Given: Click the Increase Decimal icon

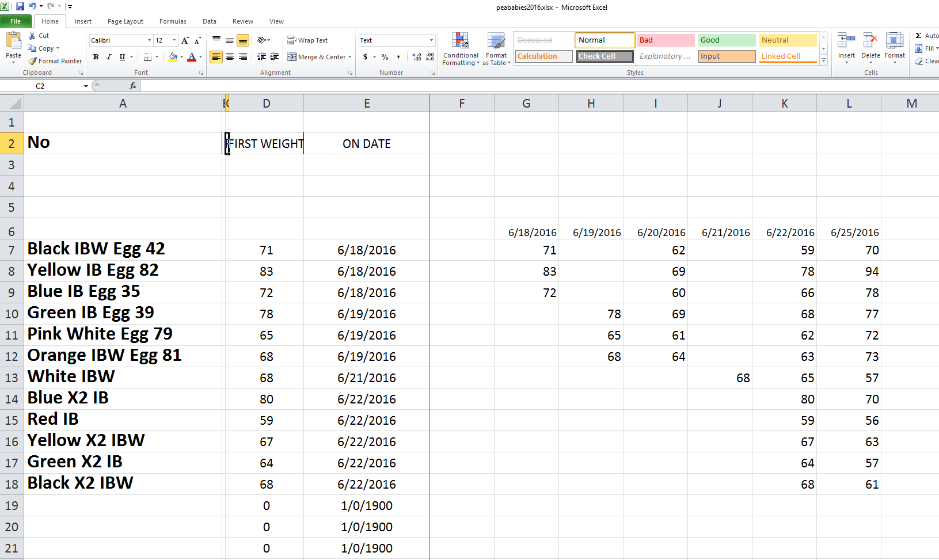Looking at the screenshot, I should coord(417,57).
